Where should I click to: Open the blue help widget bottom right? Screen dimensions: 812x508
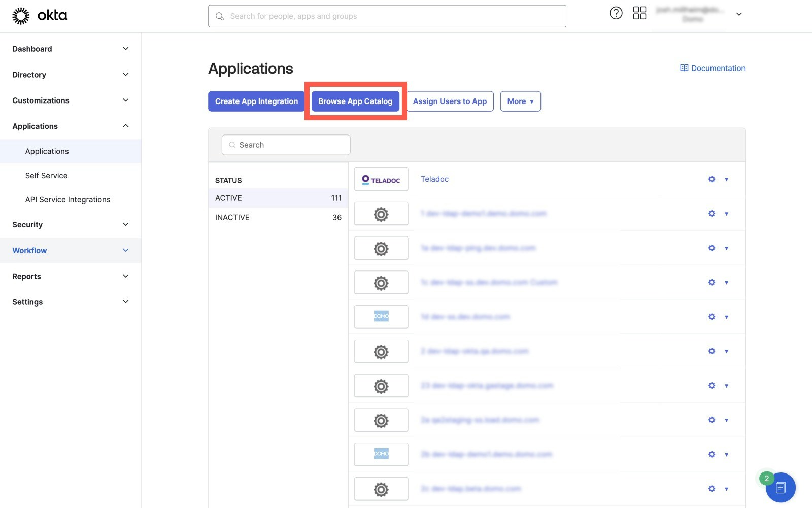click(x=781, y=488)
